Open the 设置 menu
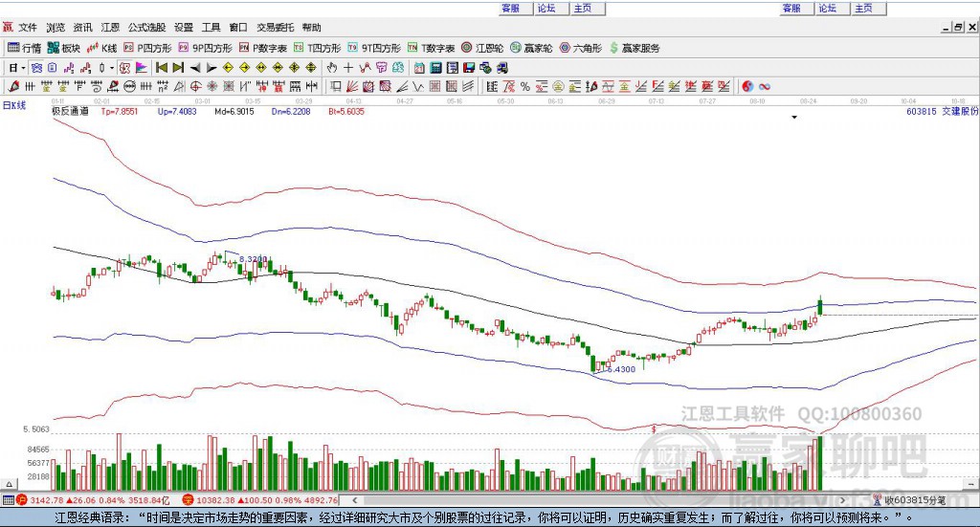Image resolution: width=980 pixels, height=527 pixels. [184, 28]
